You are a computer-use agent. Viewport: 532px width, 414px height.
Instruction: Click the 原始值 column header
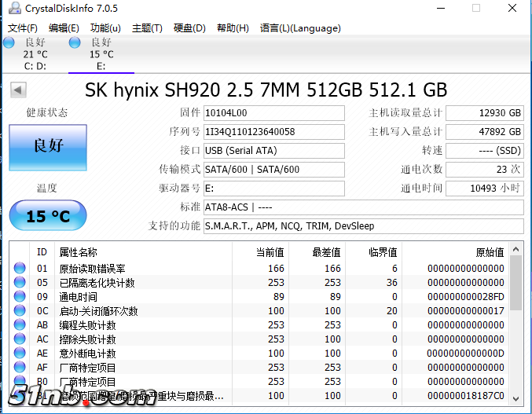pyautogui.click(x=490, y=252)
